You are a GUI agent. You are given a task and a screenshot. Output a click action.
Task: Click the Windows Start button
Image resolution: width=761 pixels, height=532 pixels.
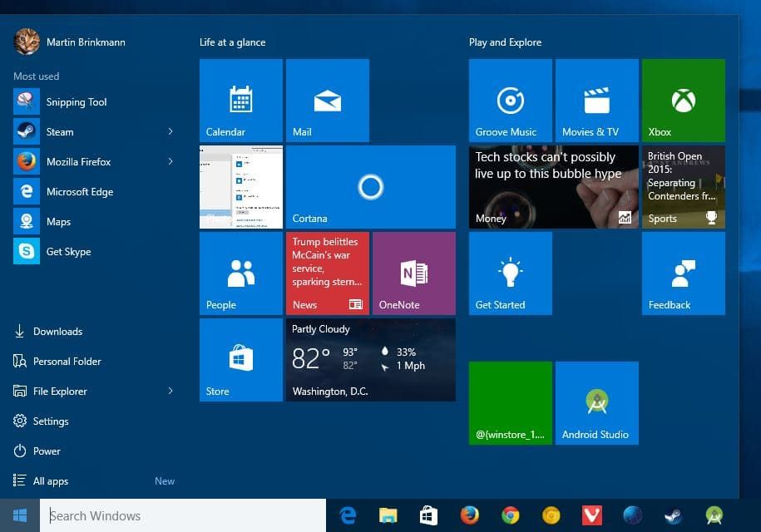click(x=20, y=515)
